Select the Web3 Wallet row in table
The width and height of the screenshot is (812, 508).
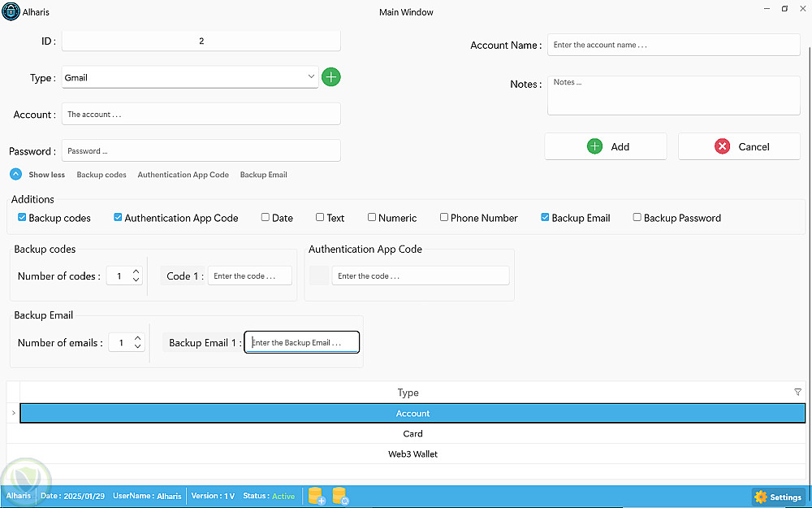click(x=412, y=454)
